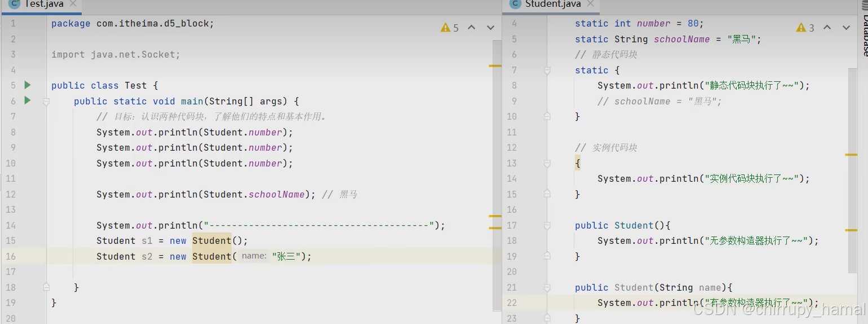Open the warnings indicator showing 3 in Student.java
This screenshot has width=868, height=324.
pyautogui.click(x=805, y=28)
